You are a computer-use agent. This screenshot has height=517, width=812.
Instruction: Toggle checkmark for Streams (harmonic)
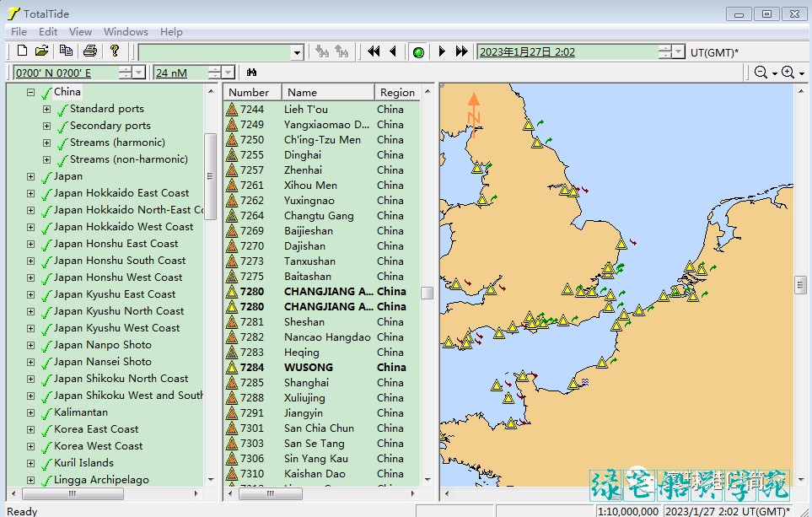click(x=62, y=143)
